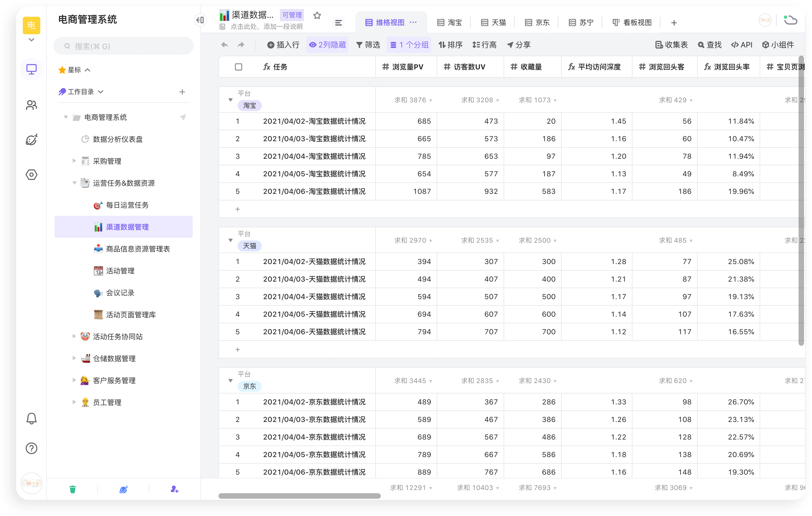
Task: Switch to the 苏宁 view tab
Action: tap(581, 22)
